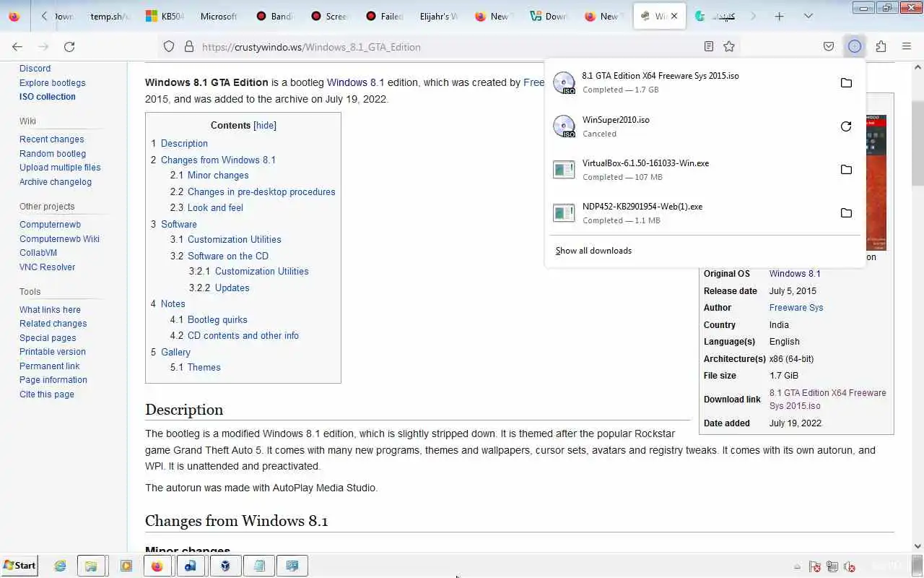The width and height of the screenshot is (924, 578).
Task: Open a new browser tab
Action: point(779,16)
